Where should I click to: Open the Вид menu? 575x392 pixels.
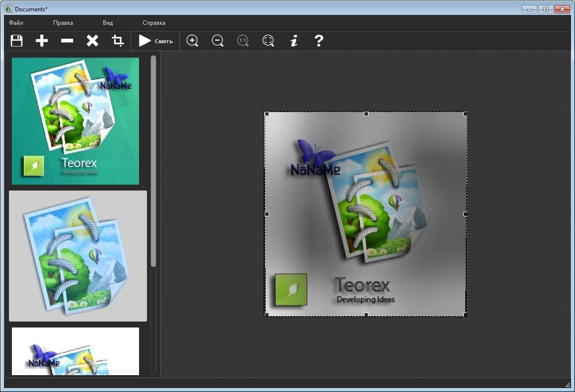tap(108, 23)
